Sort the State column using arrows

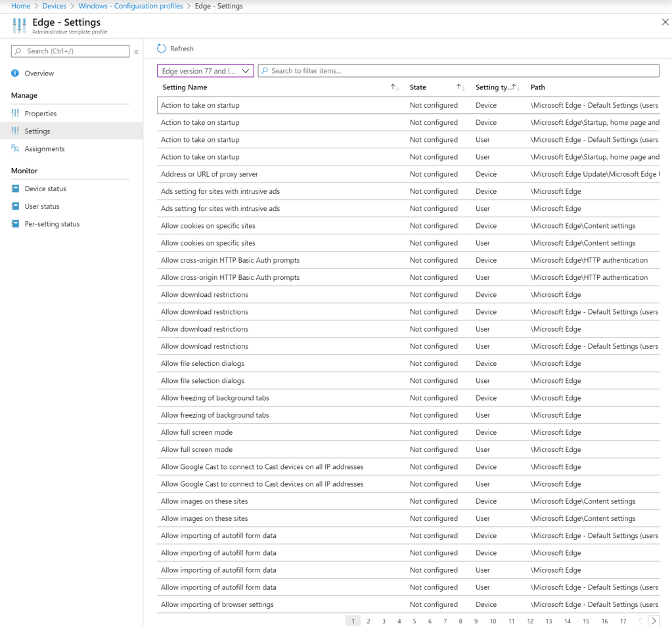tap(460, 87)
